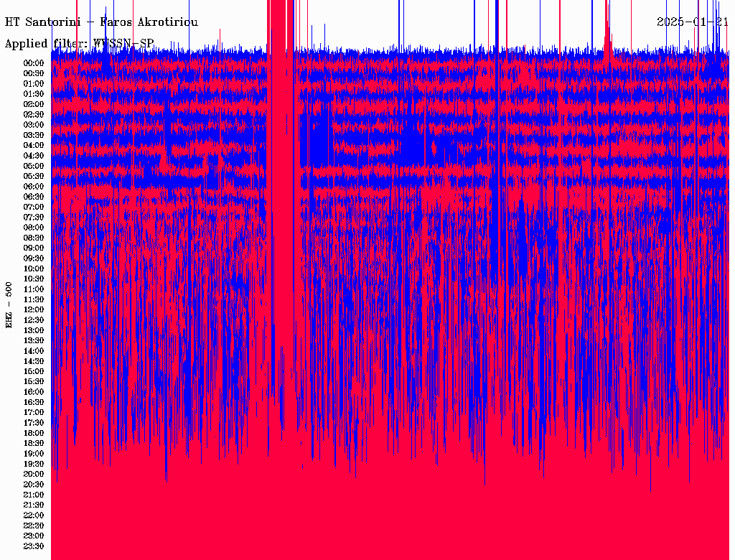Select the 21:00 time label
The height and width of the screenshot is (560, 735).
[34, 495]
